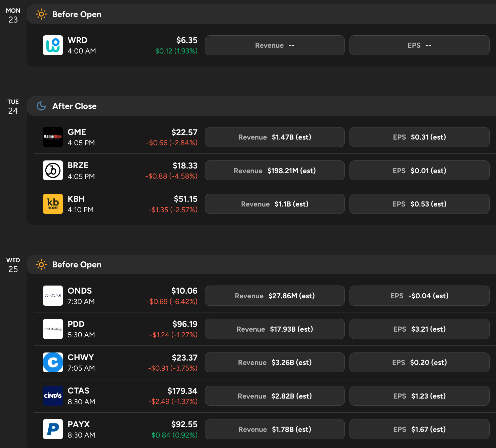Click WRD change $0.12 (1.93%)
This screenshot has height=448, width=496.
(176, 51)
